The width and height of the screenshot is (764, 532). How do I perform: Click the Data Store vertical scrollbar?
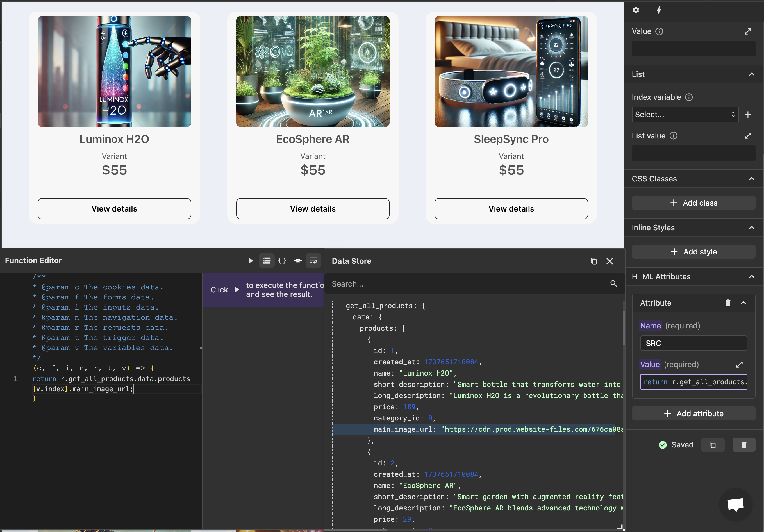[624, 328]
